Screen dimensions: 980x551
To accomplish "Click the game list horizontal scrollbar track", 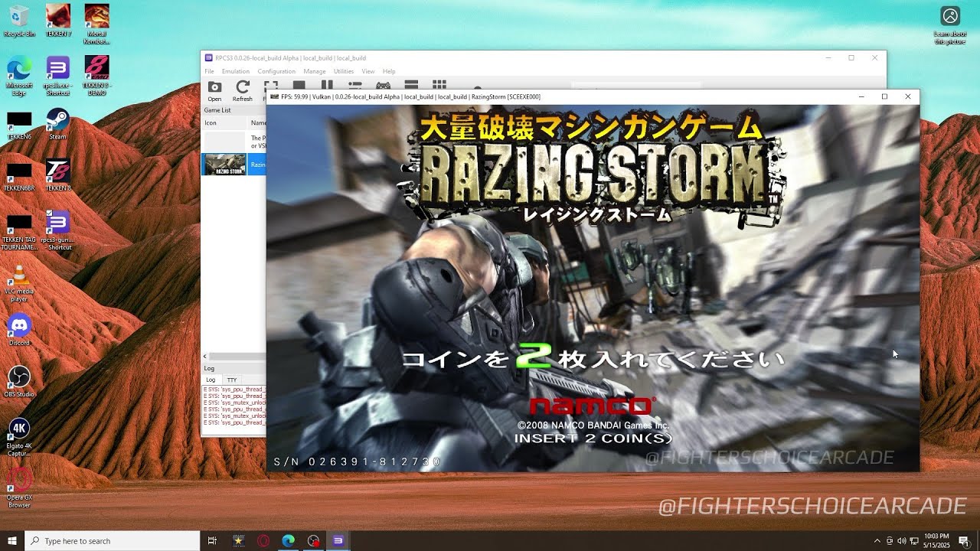I will [237, 357].
